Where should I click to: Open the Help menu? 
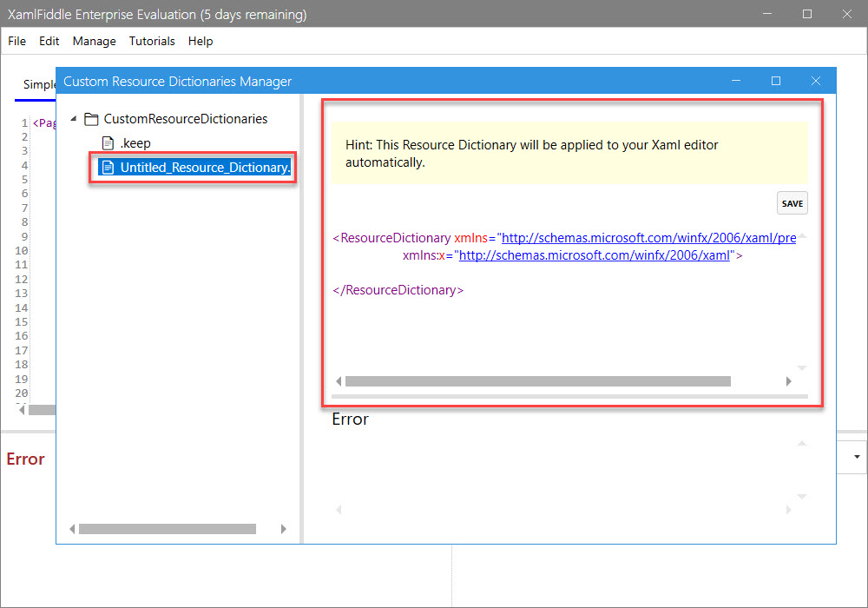(x=201, y=41)
